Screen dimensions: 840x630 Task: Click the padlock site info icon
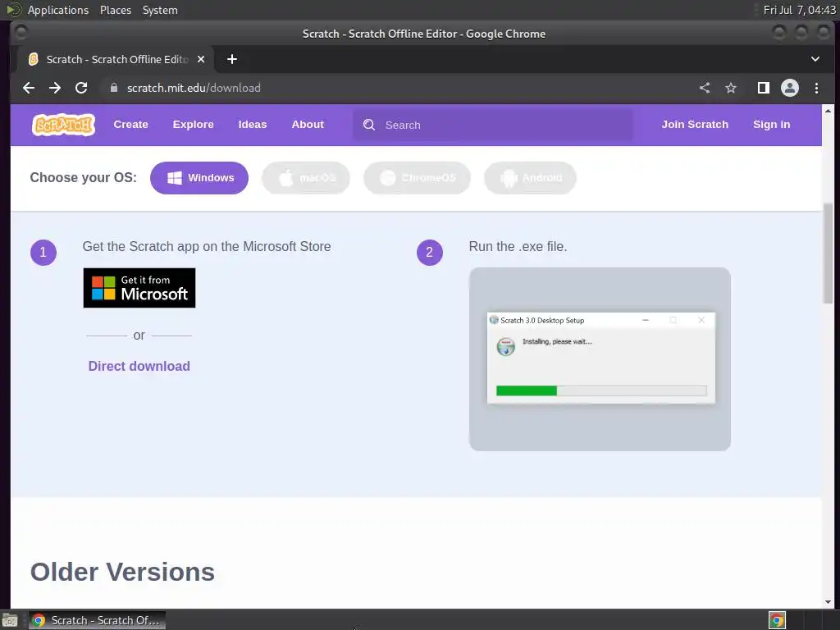pyautogui.click(x=113, y=88)
